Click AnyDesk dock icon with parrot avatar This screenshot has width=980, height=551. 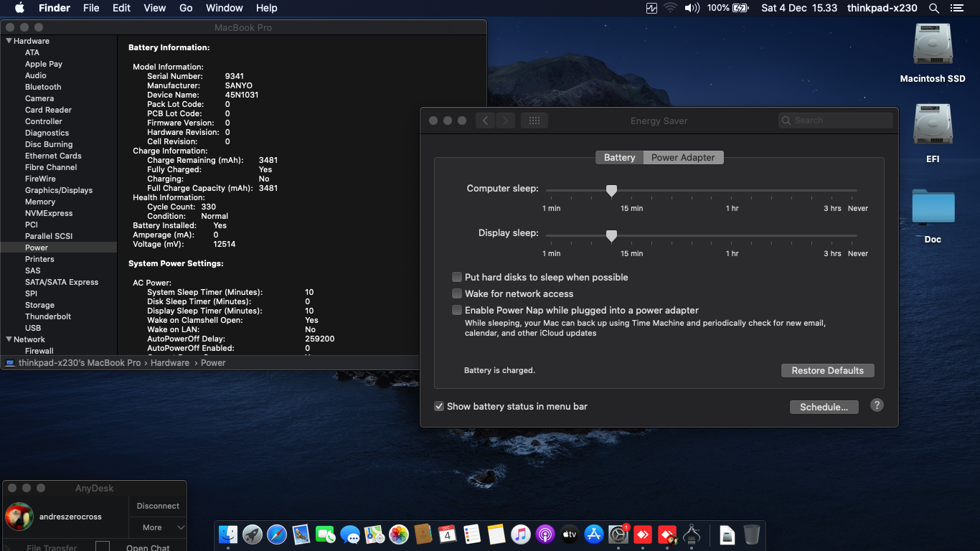point(667,534)
